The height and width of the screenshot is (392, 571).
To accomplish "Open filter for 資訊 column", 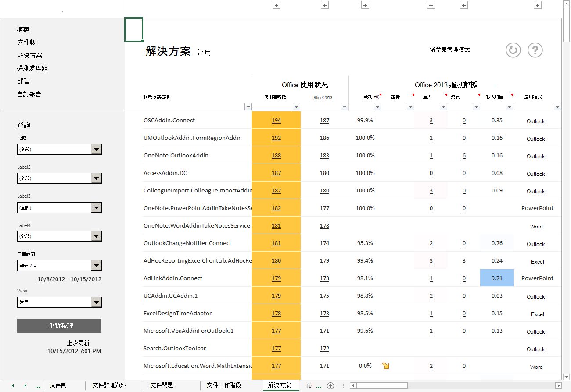I will [476, 107].
